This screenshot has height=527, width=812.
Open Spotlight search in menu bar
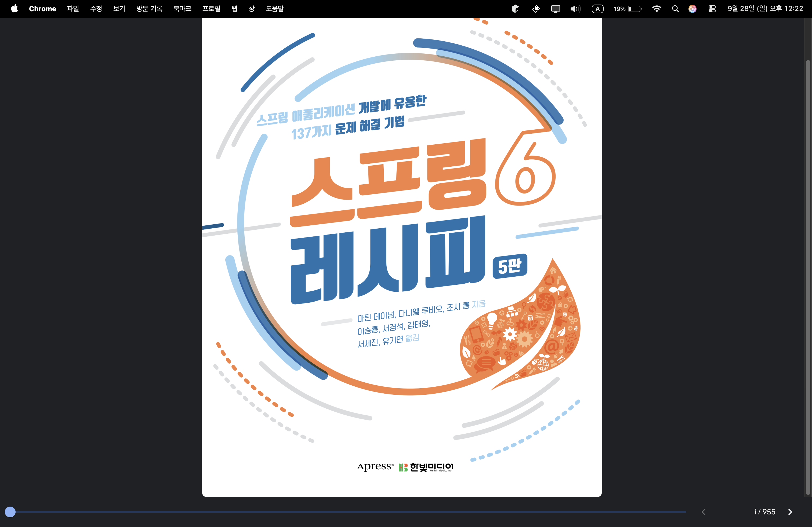click(x=675, y=9)
